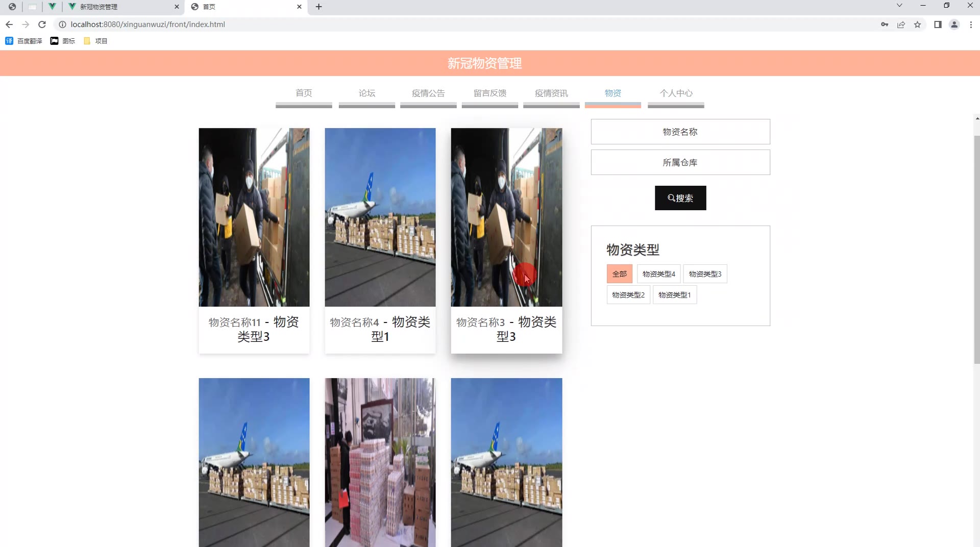The image size is (980, 547).
Task: Open the 物资名称11 card image
Action: (x=254, y=217)
